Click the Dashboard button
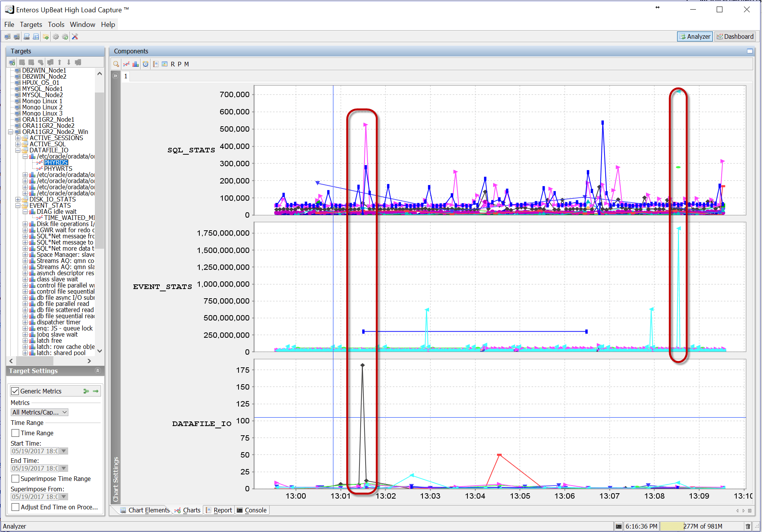Viewport: 762px width, 532px height. [735, 36]
